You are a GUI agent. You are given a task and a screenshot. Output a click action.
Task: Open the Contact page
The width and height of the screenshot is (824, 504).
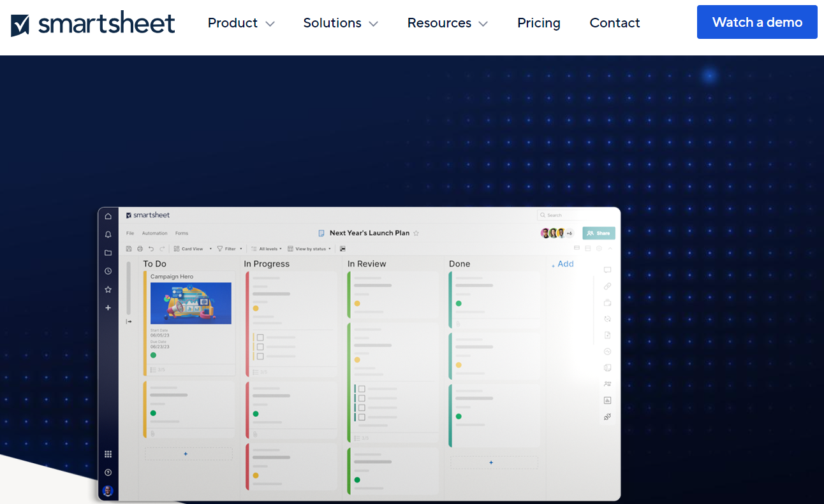tap(615, 23)
